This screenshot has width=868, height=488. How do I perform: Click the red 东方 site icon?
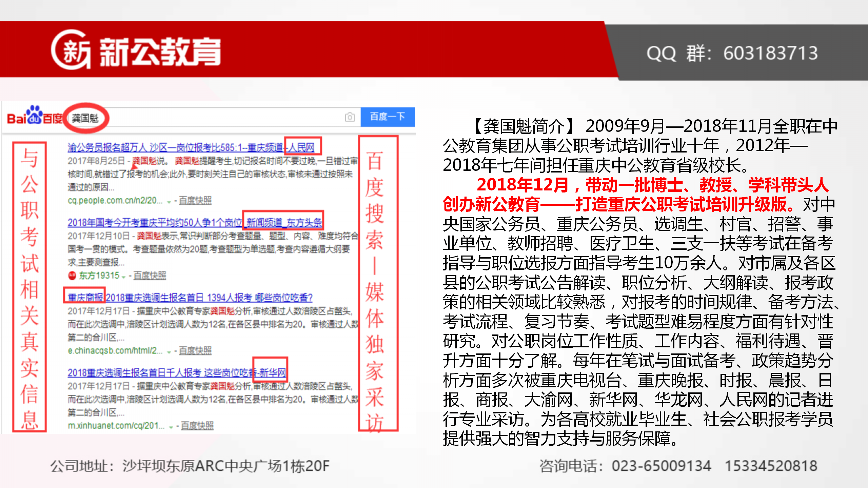[72, 276]
